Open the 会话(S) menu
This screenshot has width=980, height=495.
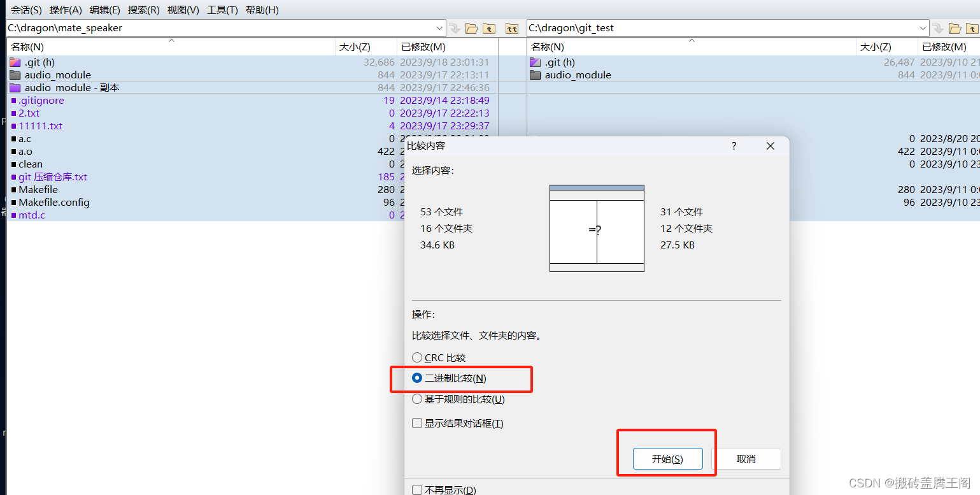pos(26,10)
